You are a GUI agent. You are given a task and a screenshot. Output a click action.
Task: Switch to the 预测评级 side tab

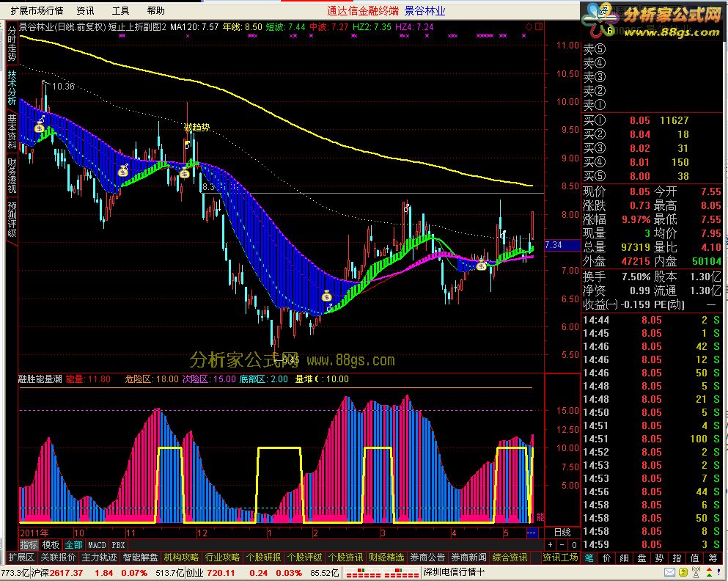coord(12,219)
